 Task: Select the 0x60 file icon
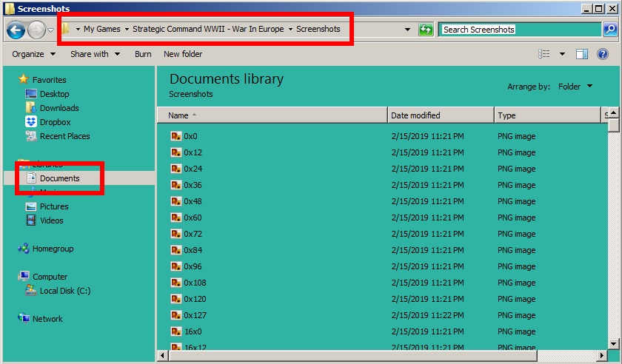click(x=175, y=218)
